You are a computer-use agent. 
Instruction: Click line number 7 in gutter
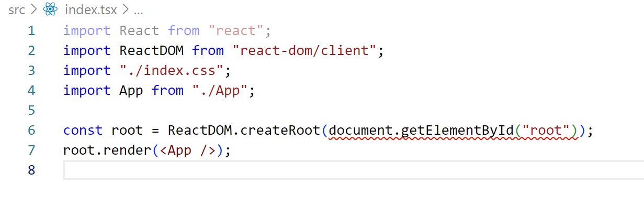tap(31, 150)
